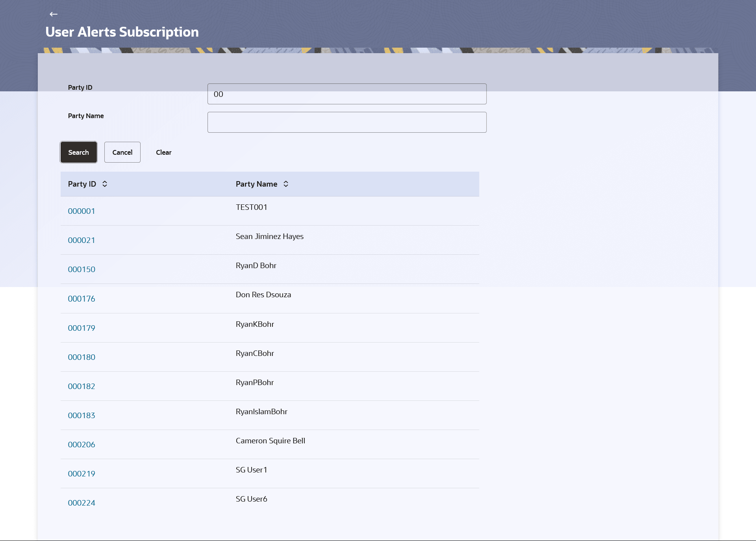Select party 000206 link
The image size is (756, 541).
(82, 445)
